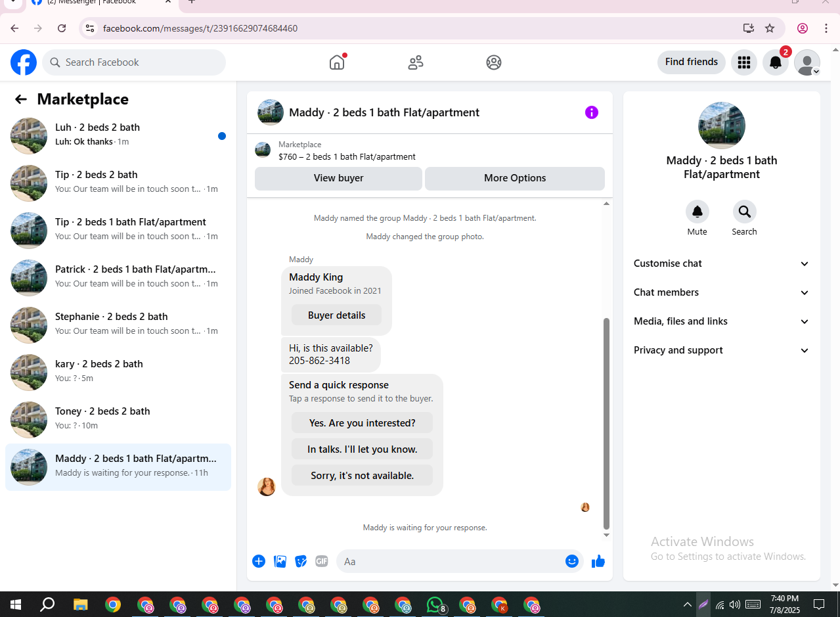This screenshot has width=840, height=617.
Task: Click the taskbar clock showing 7:40 PM
Action: 784,605
